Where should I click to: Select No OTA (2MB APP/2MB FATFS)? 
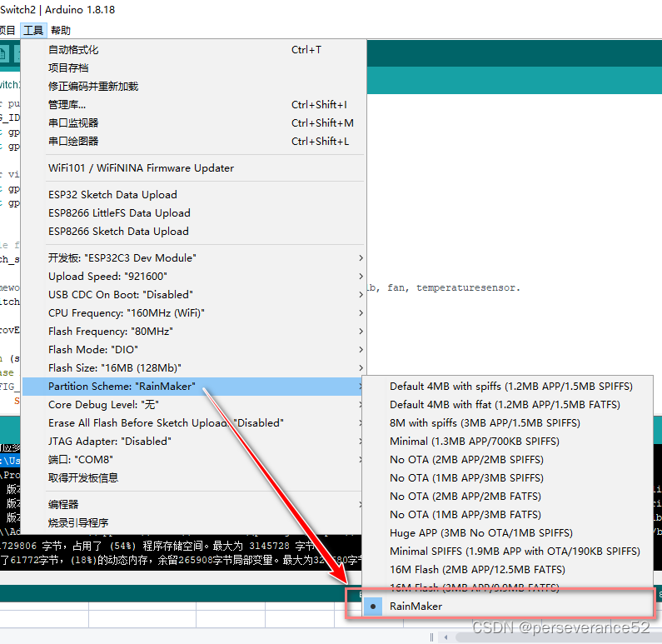[507, 497]
